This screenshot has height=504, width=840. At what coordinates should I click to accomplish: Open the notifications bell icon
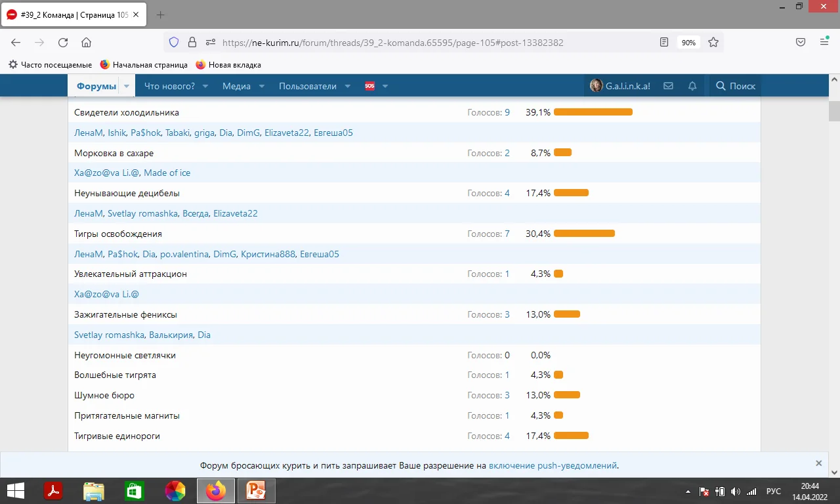692,86
